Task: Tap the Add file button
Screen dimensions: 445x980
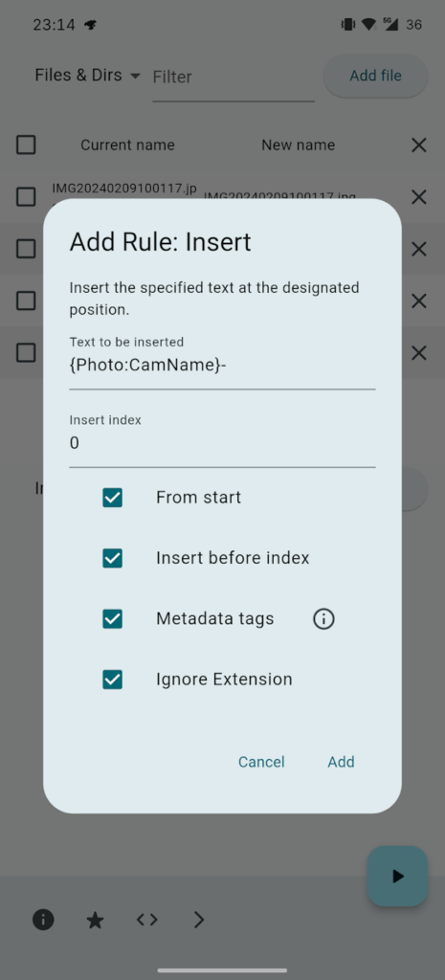Action: pos(376,76)
